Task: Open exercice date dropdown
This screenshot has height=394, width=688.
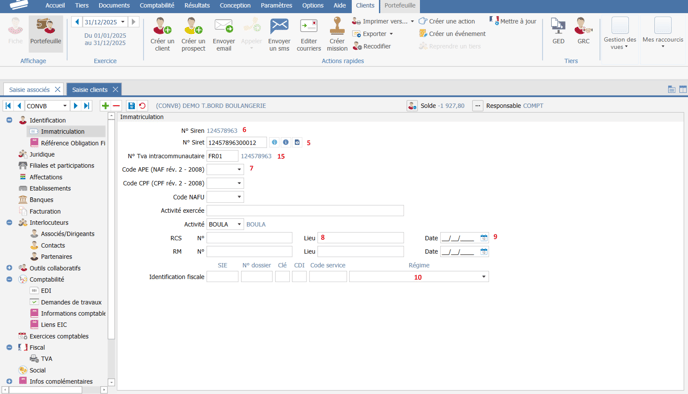Action: coord(123,21)
